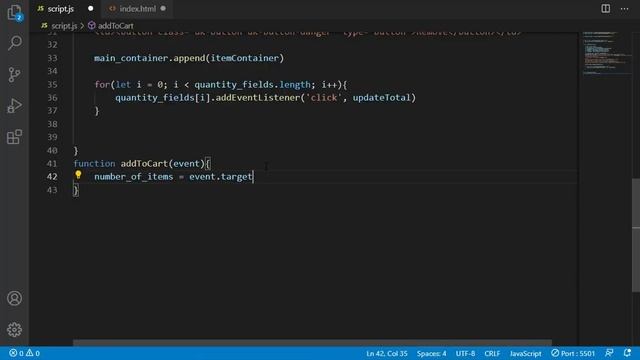Click the unsaved dot on index.html tab
This screenshot has width=640, height=360.
163,8
